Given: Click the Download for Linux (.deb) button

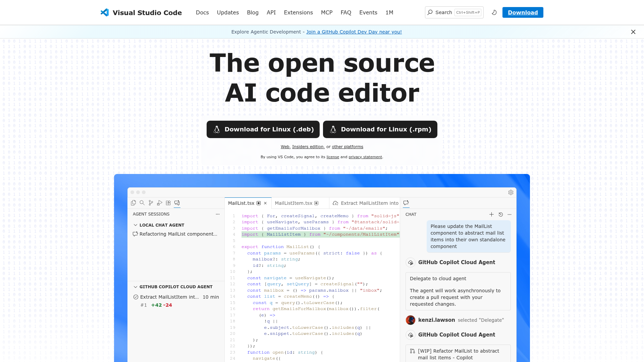Looking at the screenshot, I should [263, 129].
